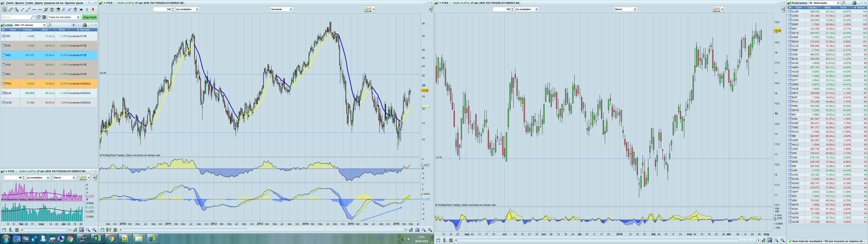868x244 pixels.
Task: Open the Todos los mercados dropdown
Action: point(64,17)
